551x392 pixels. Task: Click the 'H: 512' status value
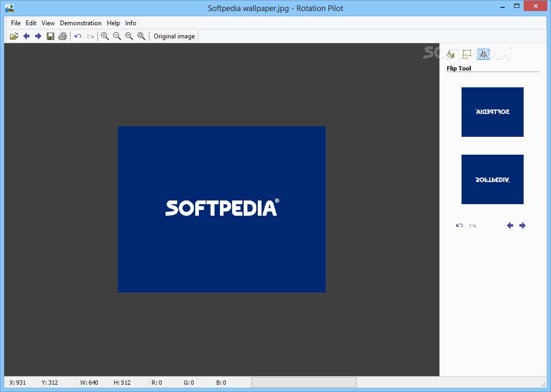point(122,383)
